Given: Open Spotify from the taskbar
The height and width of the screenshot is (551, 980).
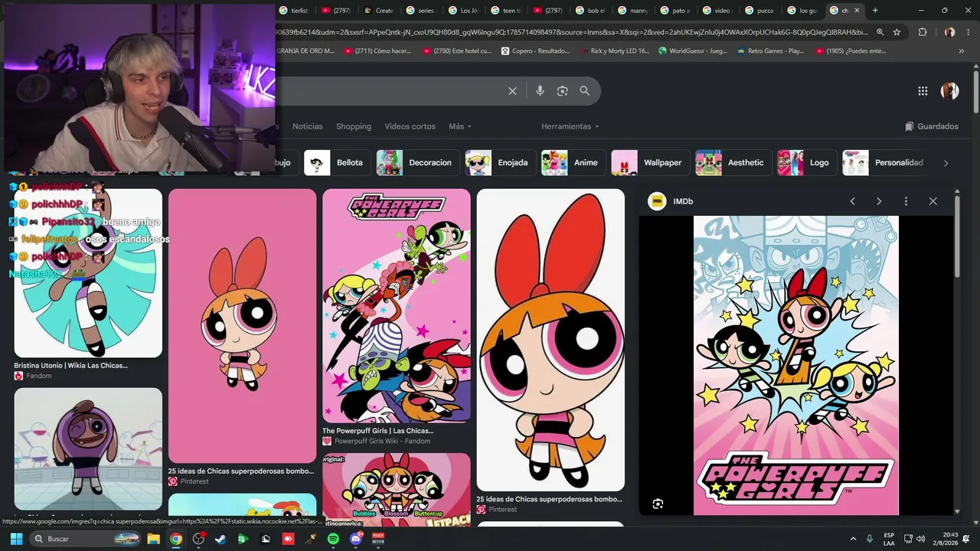Looking at the screenshot, I should tap(333, 539).
